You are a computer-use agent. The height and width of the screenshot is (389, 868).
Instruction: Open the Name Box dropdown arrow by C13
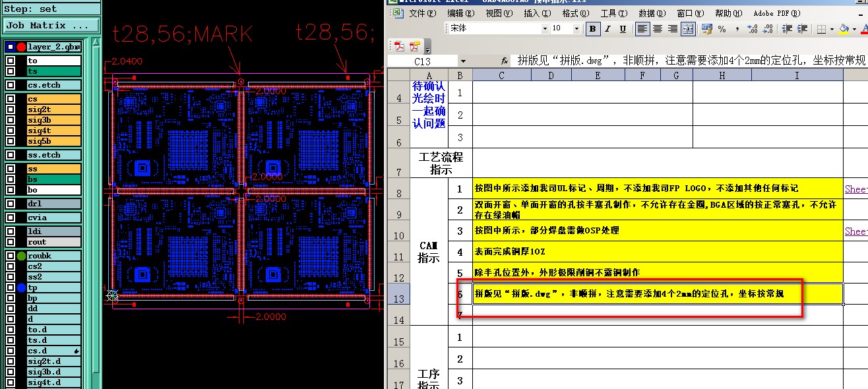[x=463, y=61]
